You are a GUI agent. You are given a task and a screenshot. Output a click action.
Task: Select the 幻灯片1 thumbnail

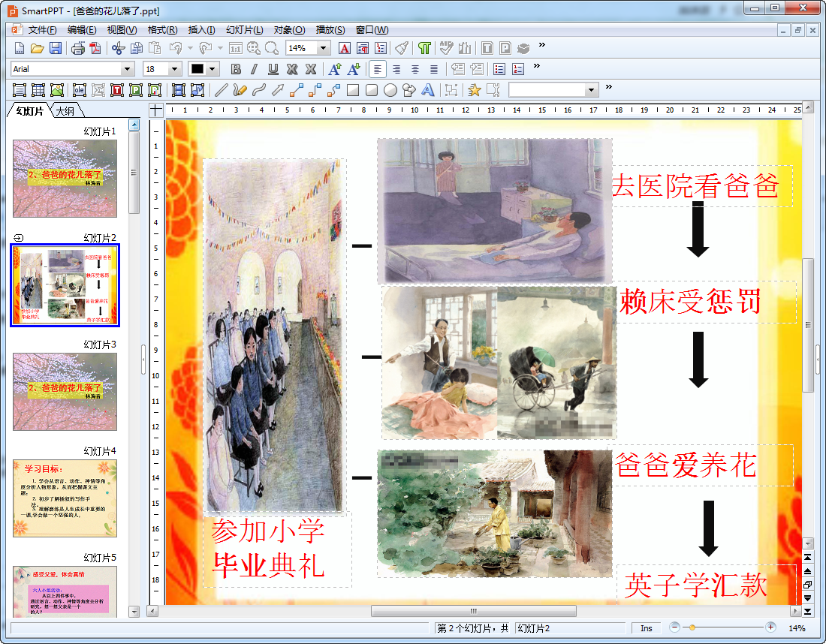65,179
